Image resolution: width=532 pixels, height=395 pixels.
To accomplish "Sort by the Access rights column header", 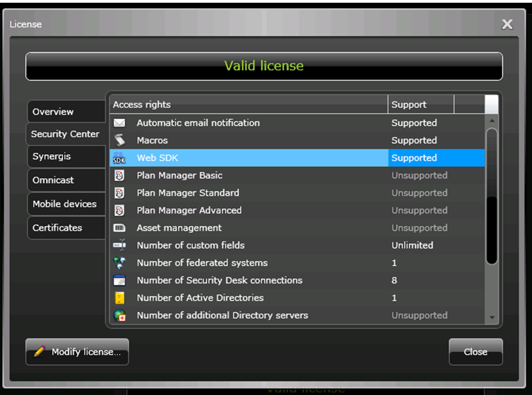I will 248,105.
